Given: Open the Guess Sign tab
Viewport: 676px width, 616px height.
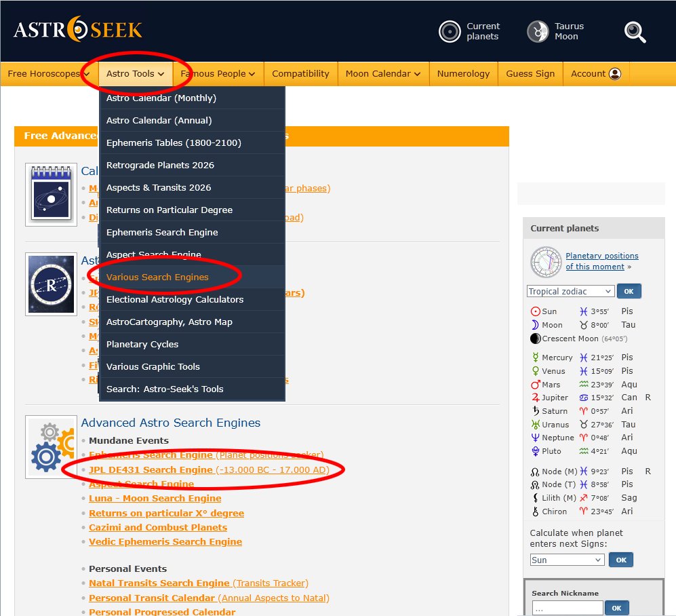Looking at the screenshot, I should [x=530, y=74].
